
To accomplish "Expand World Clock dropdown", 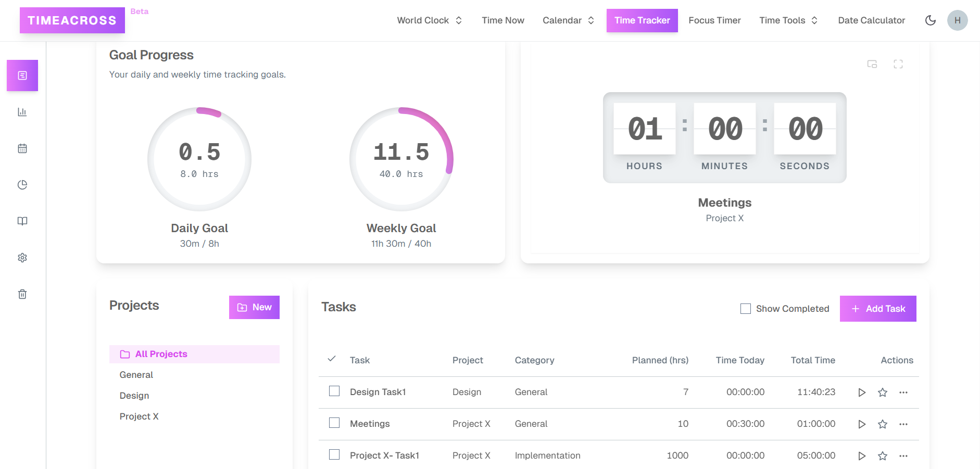I will tap(430, 20).
